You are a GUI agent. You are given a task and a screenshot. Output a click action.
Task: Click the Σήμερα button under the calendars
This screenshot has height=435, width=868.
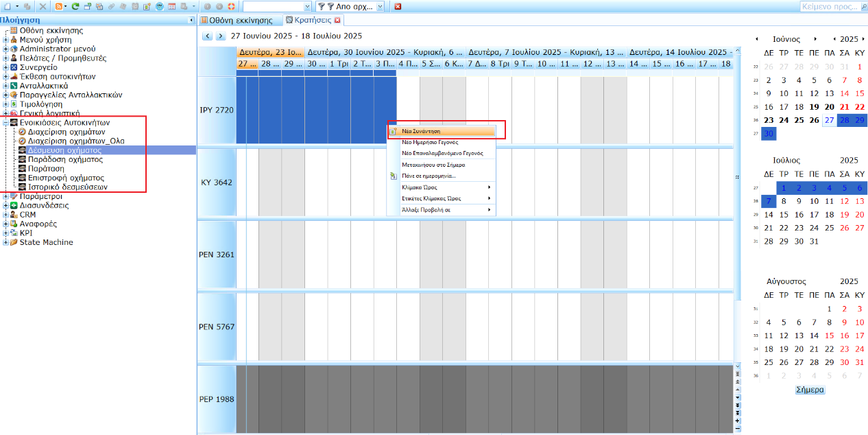tap(810, 390)
